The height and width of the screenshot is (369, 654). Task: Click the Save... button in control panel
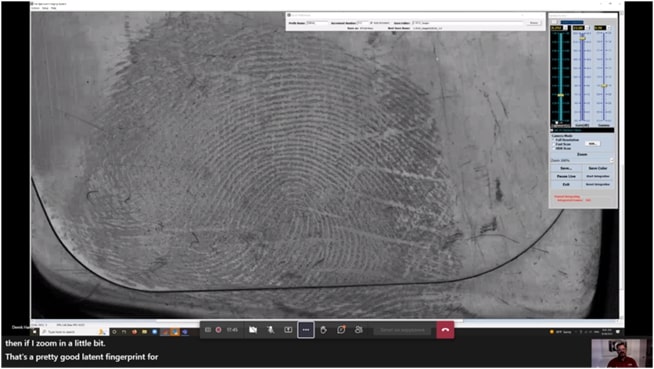tap(566, 168)
